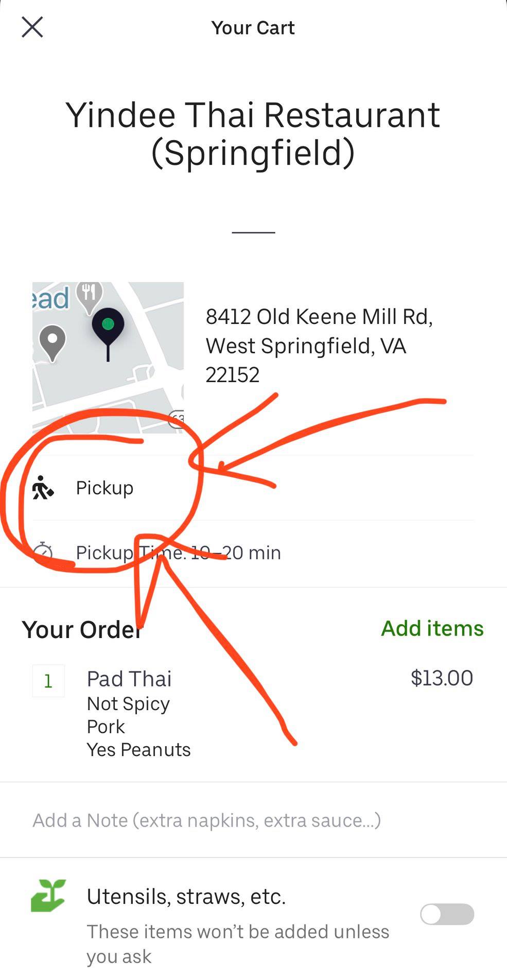Open the Pickup order type row
The width and height of the screenshot is (507, 980).
[253, 488]
